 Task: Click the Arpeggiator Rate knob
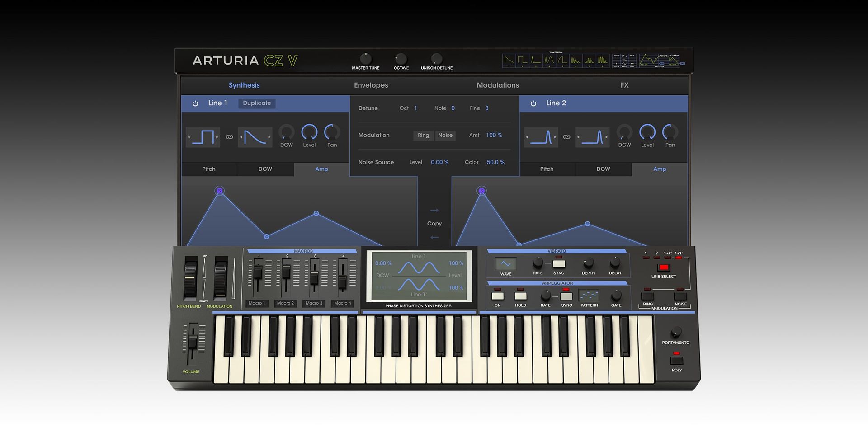(546, 296)
